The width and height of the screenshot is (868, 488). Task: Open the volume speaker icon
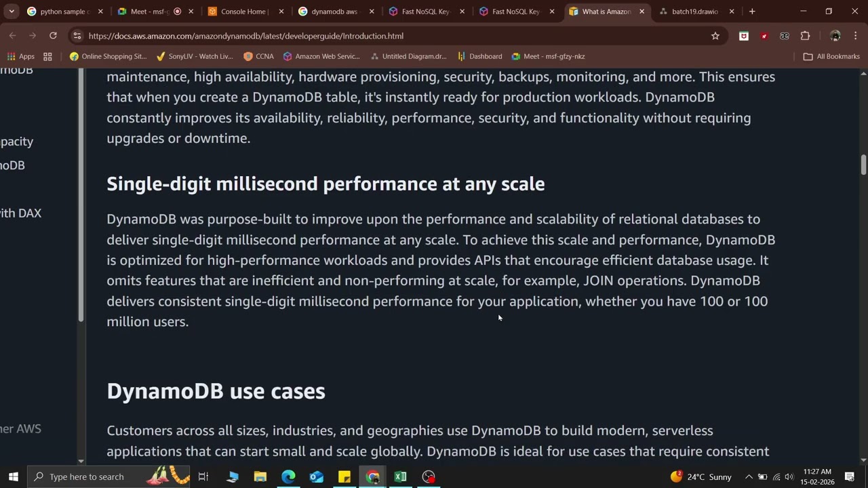click(x=789, y=476)
